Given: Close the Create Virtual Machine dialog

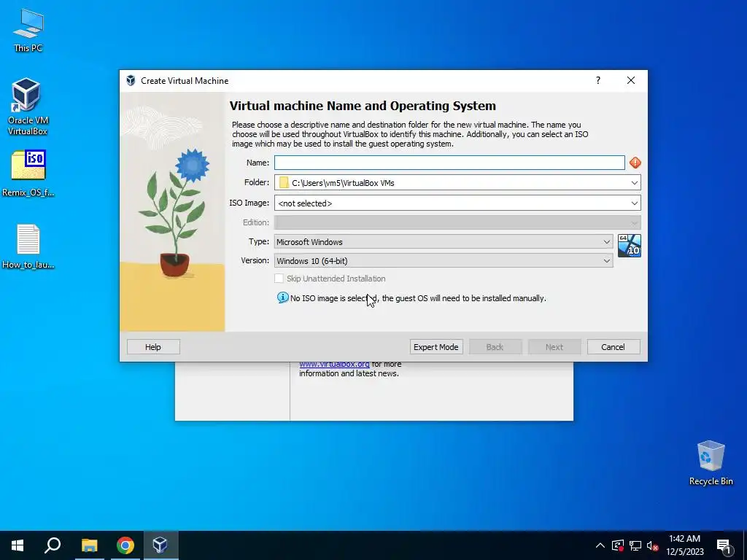Looking at the screenshot, I should coord(631,80).
